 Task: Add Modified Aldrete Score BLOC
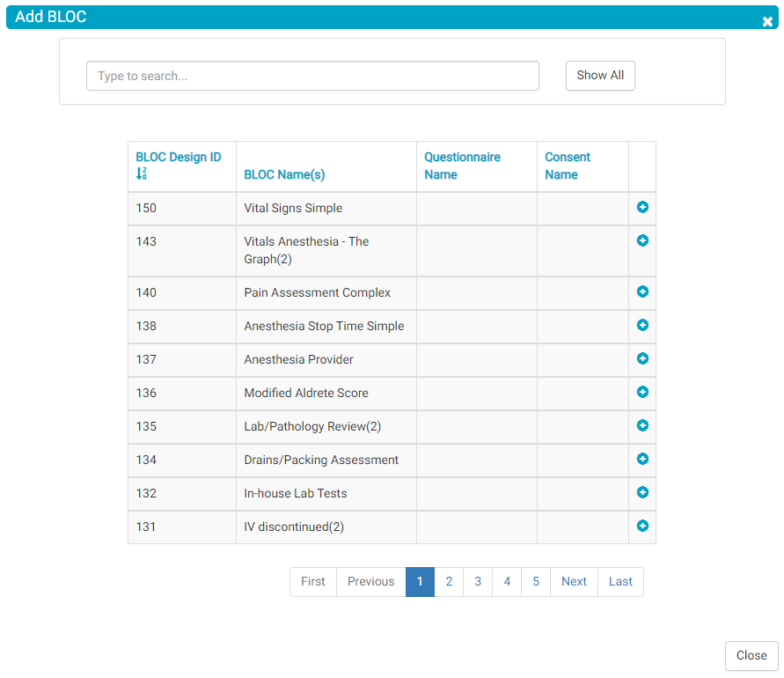coord(642,392)
